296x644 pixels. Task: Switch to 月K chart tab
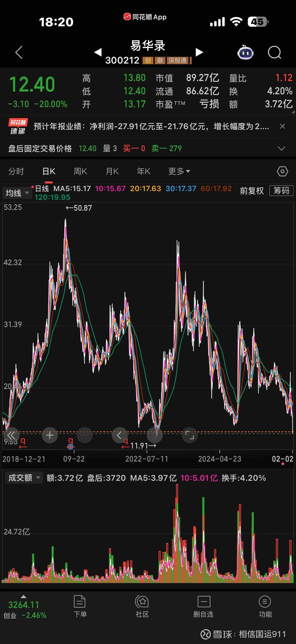[x=112, y=172]
